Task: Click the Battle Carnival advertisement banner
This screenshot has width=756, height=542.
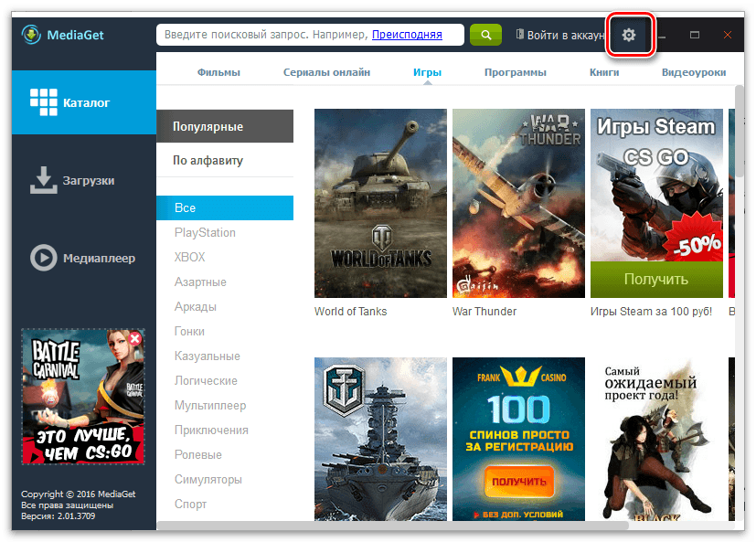Action: 83,397
